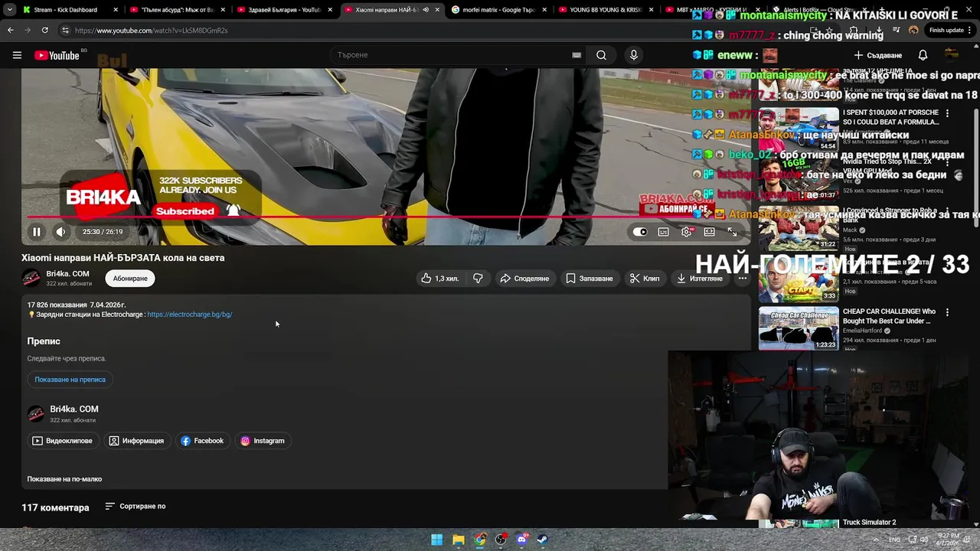Reload the page
The width and height of the screenshot is (980, 551).
pyautogui.click(x=44, y=31)
